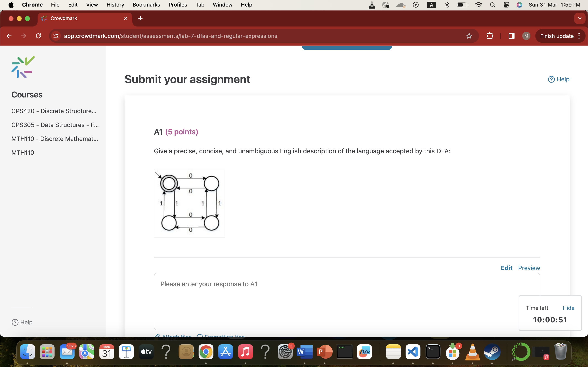Reload the current page
The width and height of the screenshot is (588, 367).
pyautogui.click(x=38, y=36)
